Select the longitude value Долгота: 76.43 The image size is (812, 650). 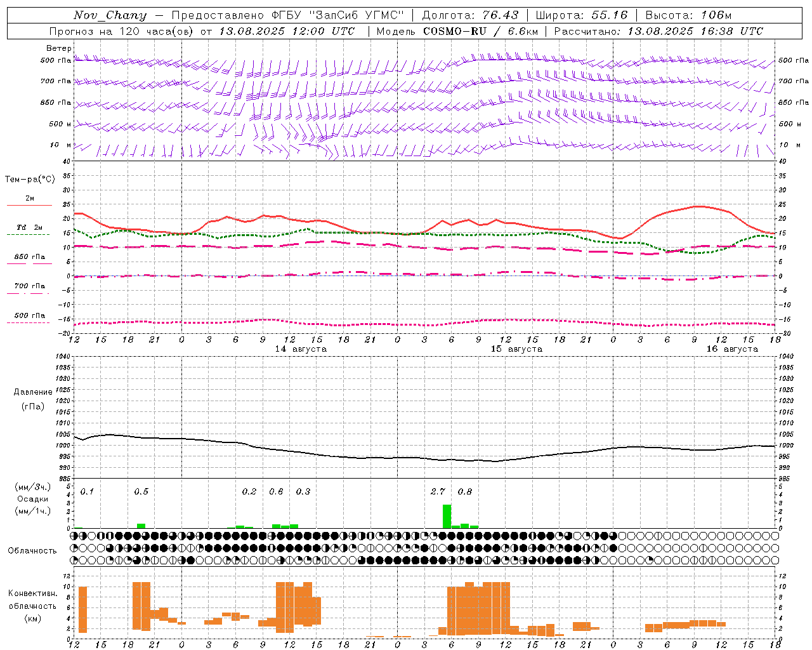pyautogui.click(x=470, y=15)
